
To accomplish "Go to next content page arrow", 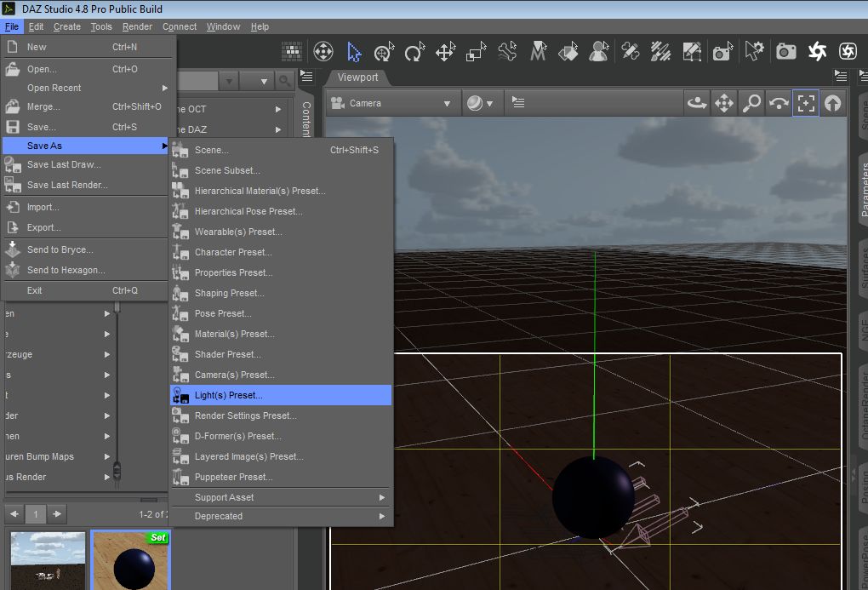I will 56,514.
